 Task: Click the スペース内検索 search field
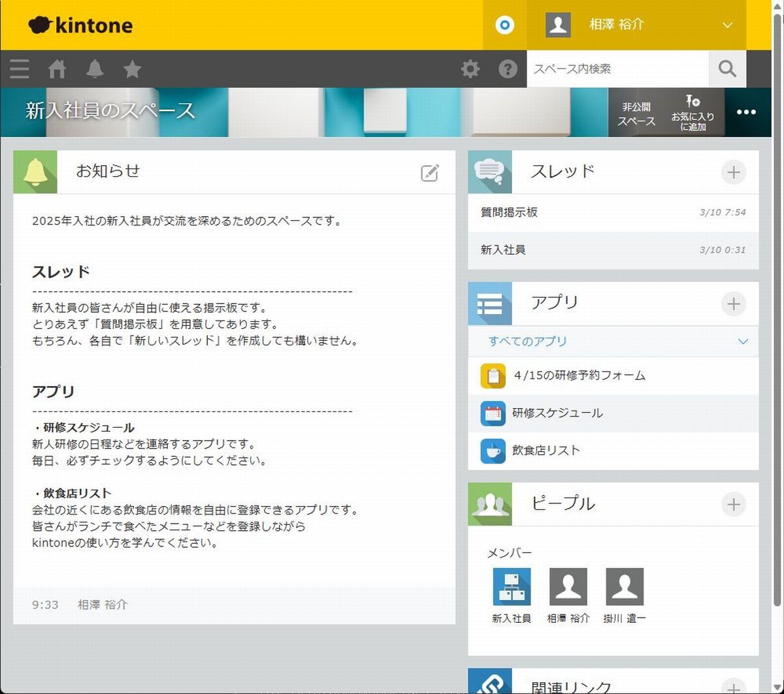(617, 69)
